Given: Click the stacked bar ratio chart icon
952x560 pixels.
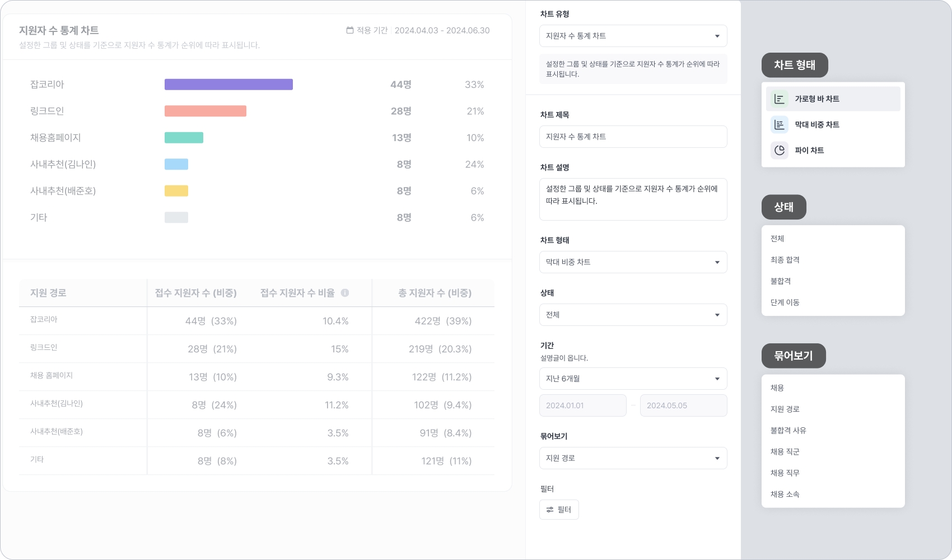Looking at the screenshot, I should coord(779,125).
